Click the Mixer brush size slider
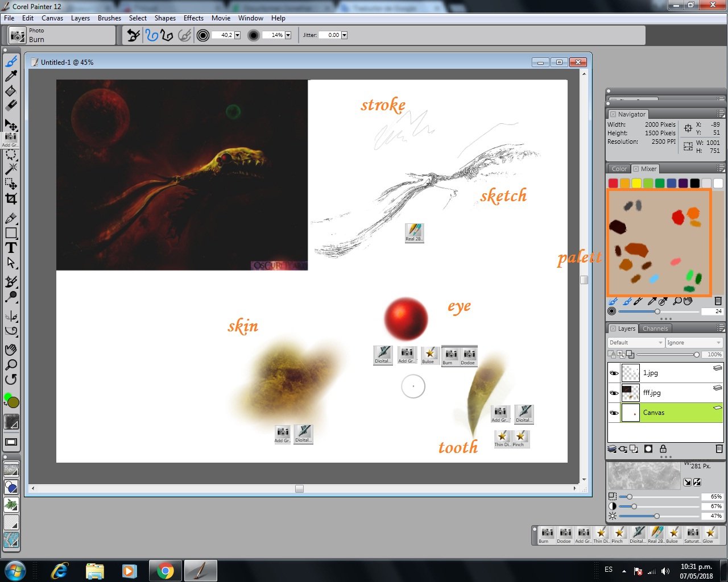The image size is (728, 582). pos(659,311)
